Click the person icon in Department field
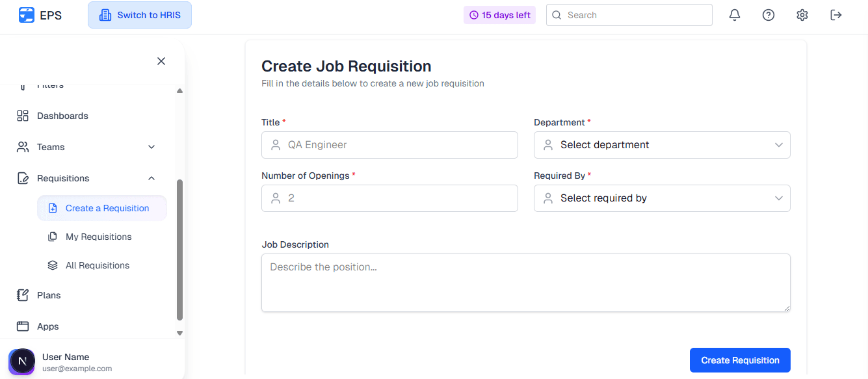Image resolution: width=868 pixels, height=379 pixels. (x=548, y=145)
